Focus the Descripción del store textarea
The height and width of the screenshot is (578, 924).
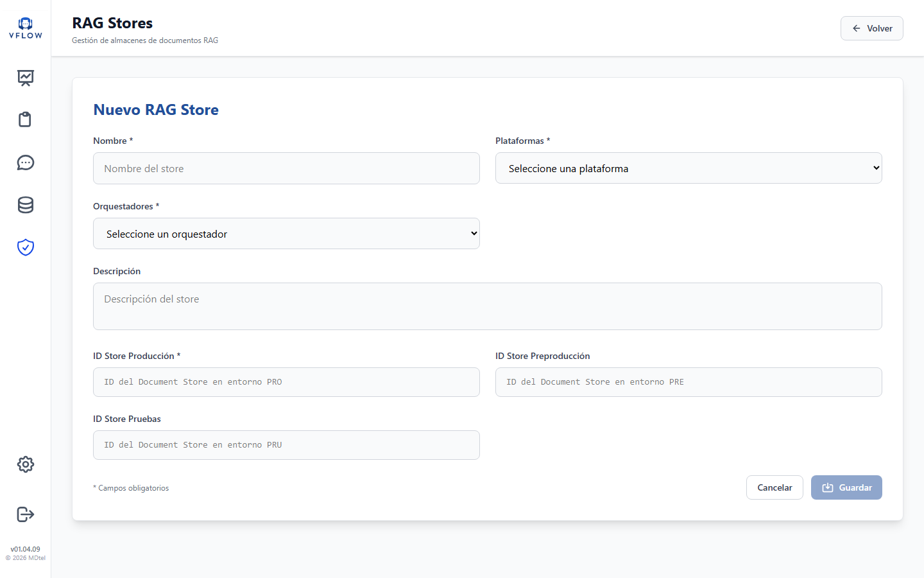coord(488,306)
